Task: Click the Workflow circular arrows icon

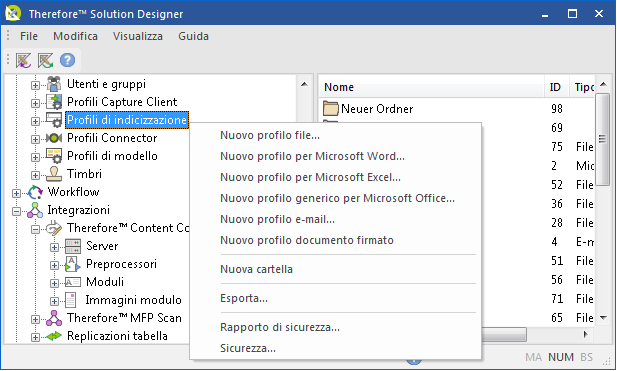Action: point(35,192)
